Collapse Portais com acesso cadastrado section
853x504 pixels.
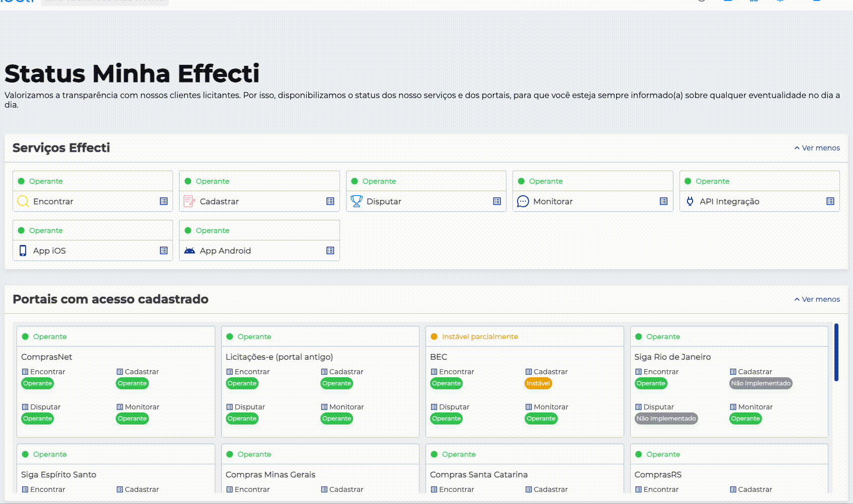[x=817, y=299]
